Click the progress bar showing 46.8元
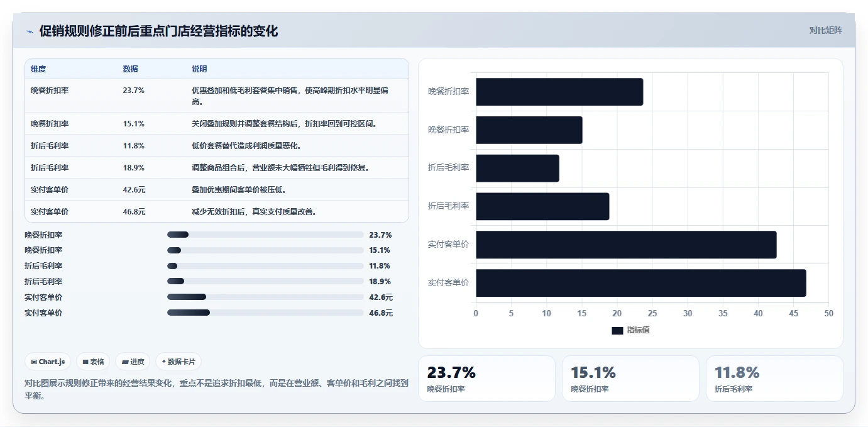 point(265,313)
